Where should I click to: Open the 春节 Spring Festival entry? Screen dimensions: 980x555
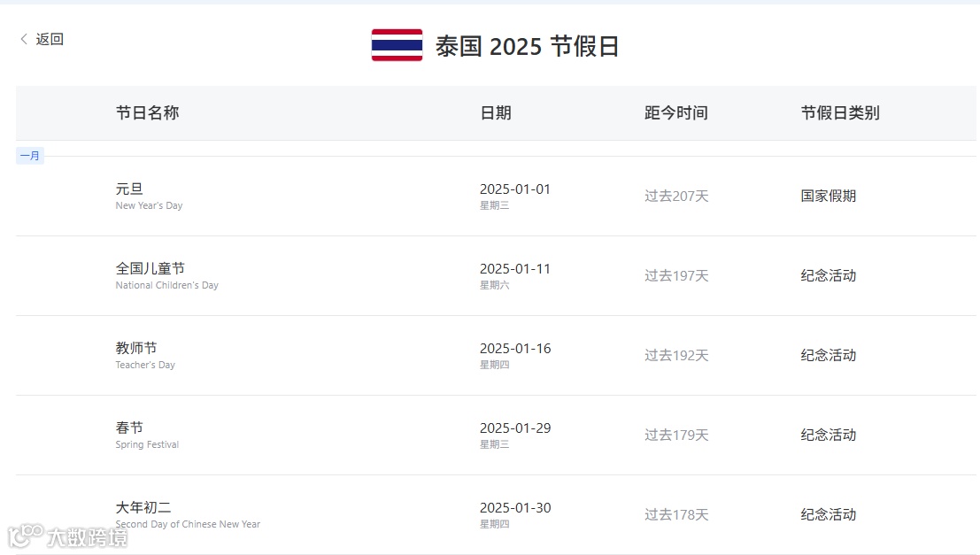pos(129,428)
